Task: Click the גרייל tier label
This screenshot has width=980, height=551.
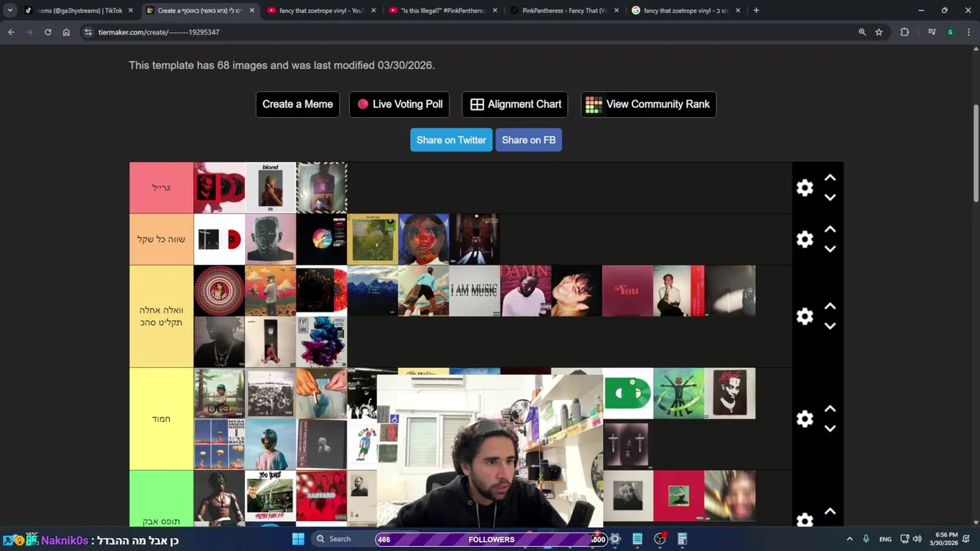Action: [162, 187]
